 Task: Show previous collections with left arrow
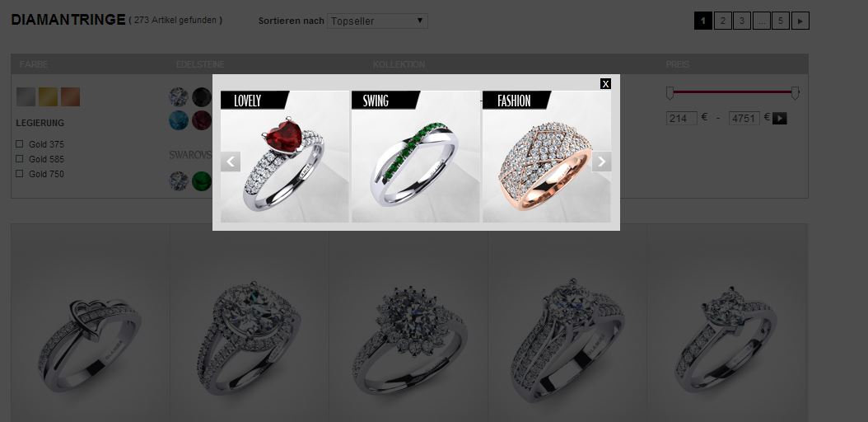(x=231, y=162)
